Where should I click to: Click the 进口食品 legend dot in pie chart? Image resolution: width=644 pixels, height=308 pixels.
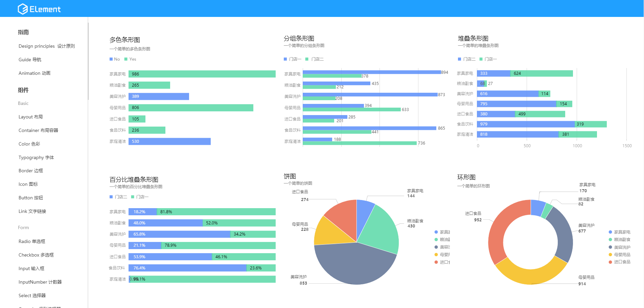coord(436,262)
